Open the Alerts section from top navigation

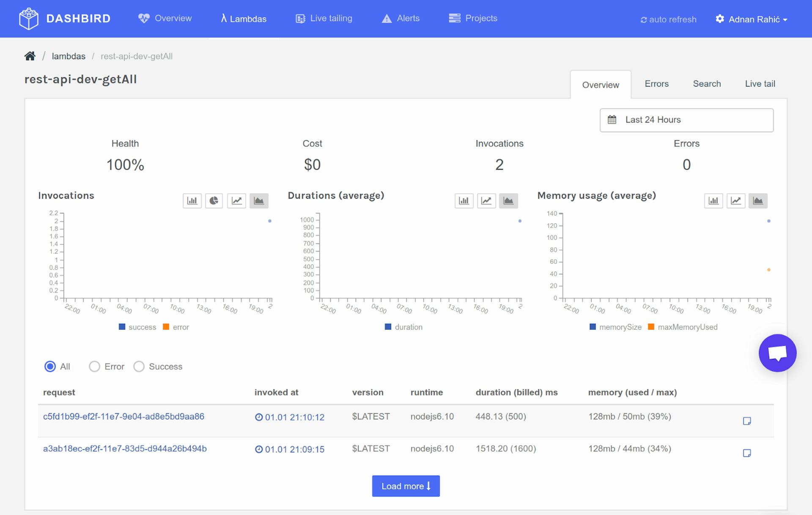[x=401, y=18]
